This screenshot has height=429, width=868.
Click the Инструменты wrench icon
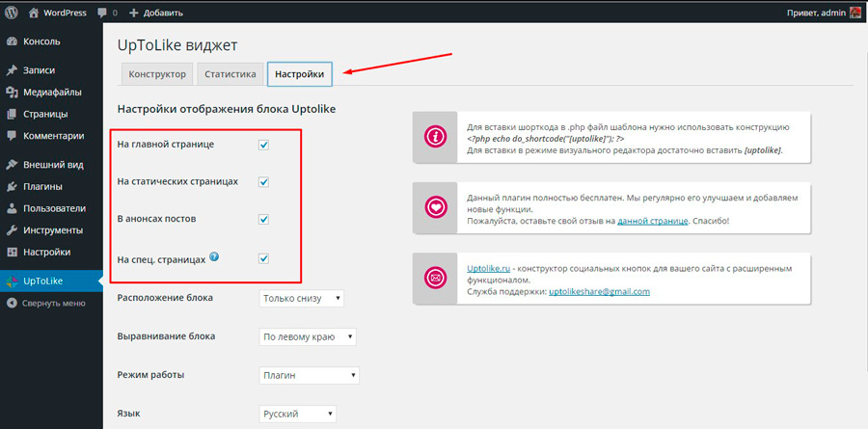13,230
